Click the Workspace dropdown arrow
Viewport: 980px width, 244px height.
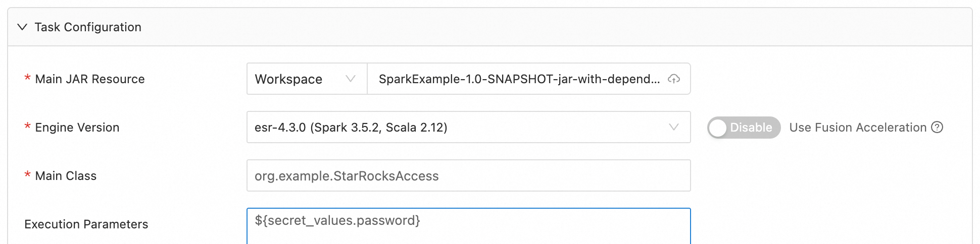tap(351, 79)
